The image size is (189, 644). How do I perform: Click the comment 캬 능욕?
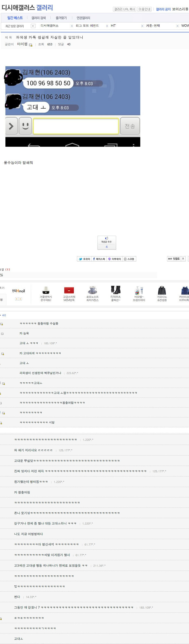[x=24, y=333]
